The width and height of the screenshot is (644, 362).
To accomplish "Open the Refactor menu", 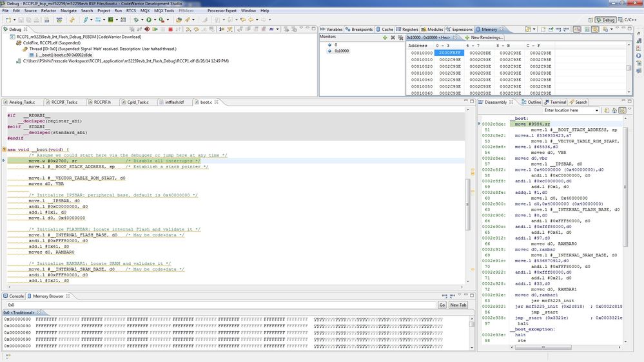I will tap(48, 11).
